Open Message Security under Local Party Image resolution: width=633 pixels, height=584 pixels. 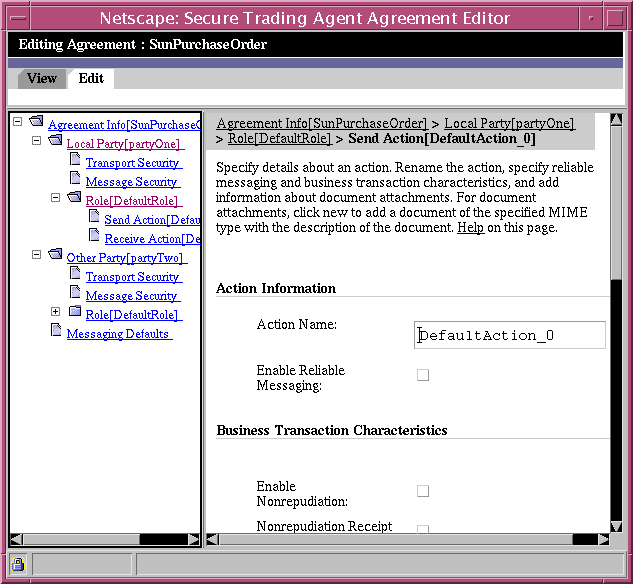tap(133, 182)
